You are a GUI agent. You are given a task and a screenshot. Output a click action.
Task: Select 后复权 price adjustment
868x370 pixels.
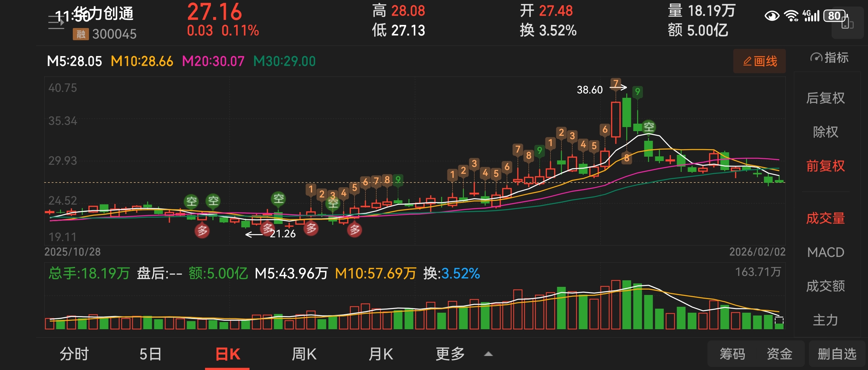[x=825, y=98]
